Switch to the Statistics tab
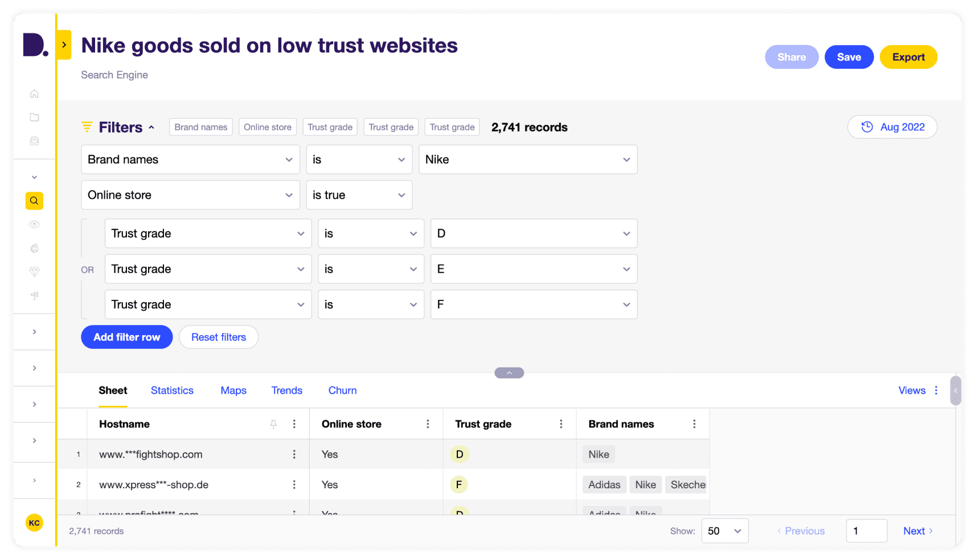The height and width of the screenshot is (560, 975). pyautogui.click(x=172, y=390)
